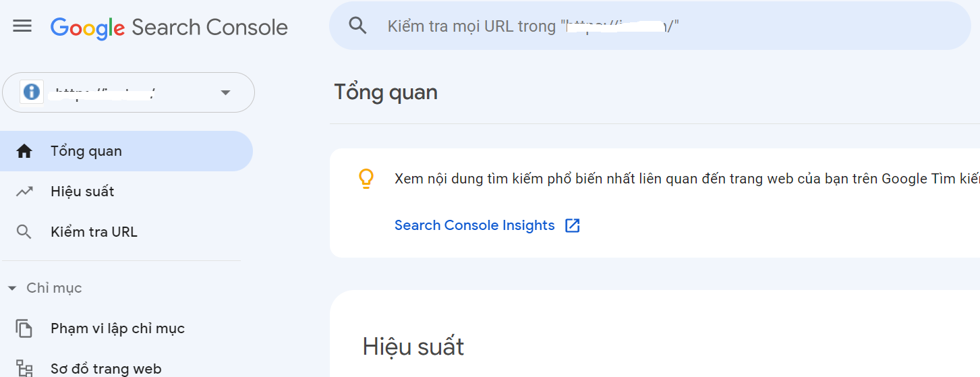Click the Google Search Console logo
The height and width of the screenshot is (377, 980).
169,27
